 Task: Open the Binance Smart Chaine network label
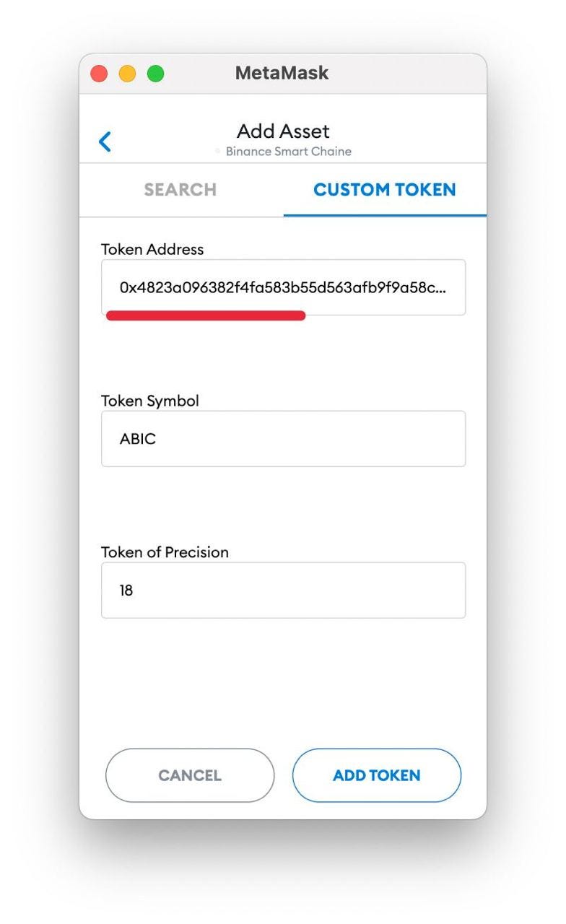coord(289,152)
